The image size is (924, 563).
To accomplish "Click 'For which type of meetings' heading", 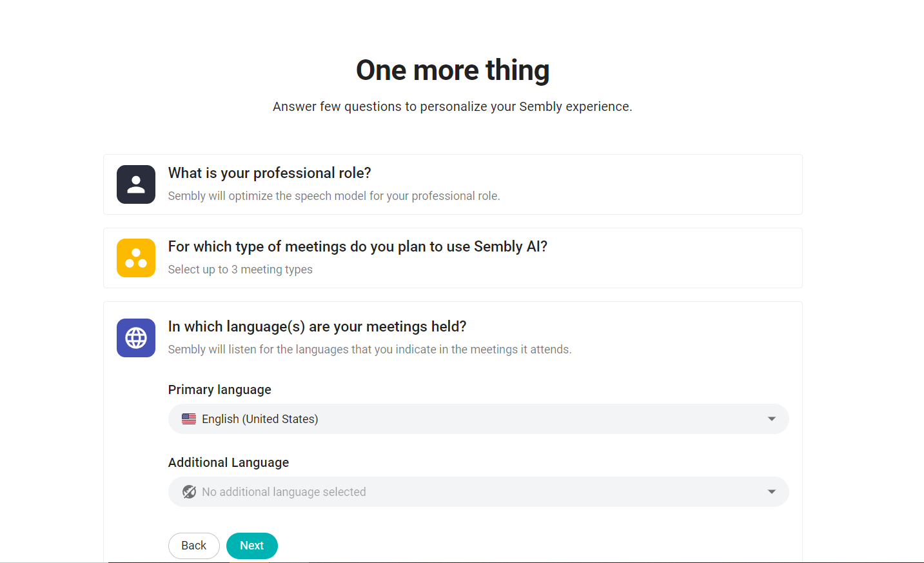I will tap(358, 246).
